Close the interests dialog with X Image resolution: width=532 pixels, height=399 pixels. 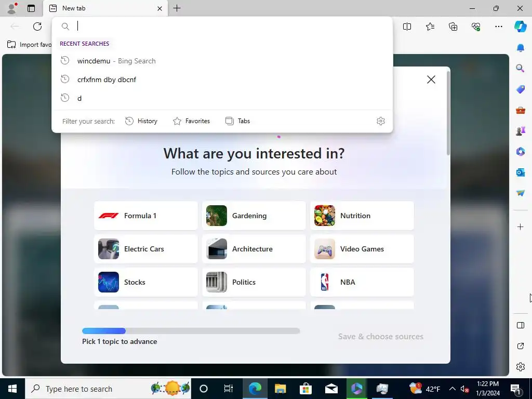tap(431, 79)
